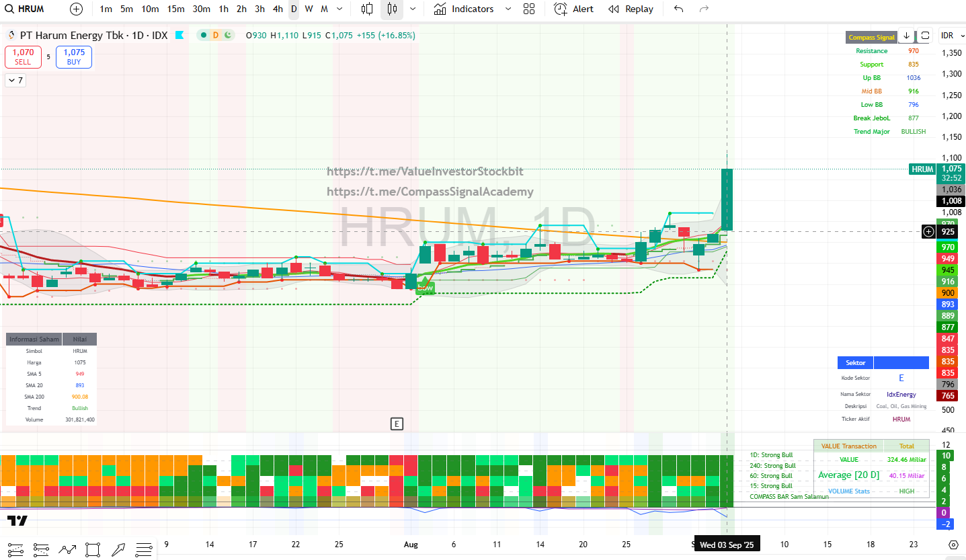This screenshot has height=560, width=966.
Task: Select the second dotted fib drawing tool
Action: click(41, 549)
